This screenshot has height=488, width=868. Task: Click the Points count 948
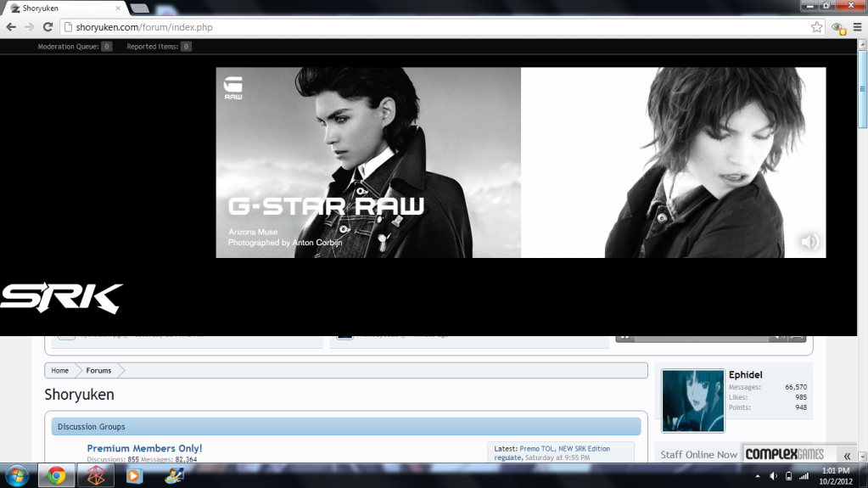click(801, 407)
